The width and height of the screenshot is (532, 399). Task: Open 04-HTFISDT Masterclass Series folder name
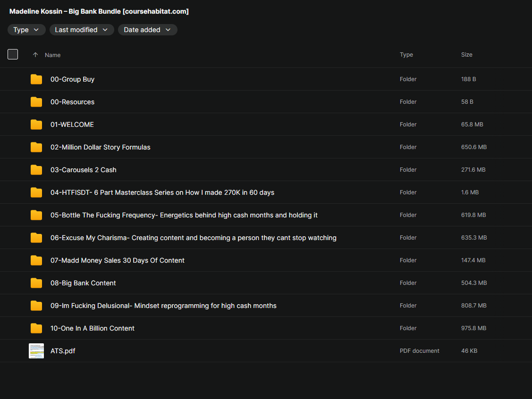pyautogui.click(x=162, y=192)
